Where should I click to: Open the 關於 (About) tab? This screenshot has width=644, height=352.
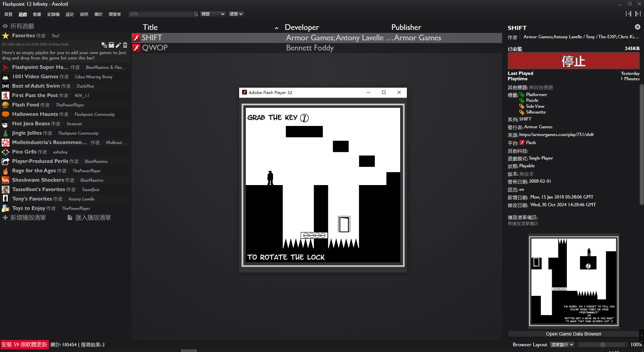(x=99, y=14)
